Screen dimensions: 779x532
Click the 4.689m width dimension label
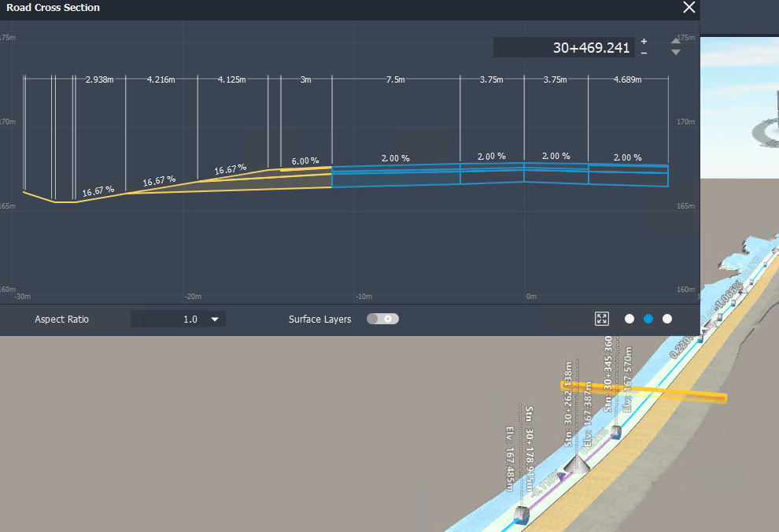[x=627, y=79]
